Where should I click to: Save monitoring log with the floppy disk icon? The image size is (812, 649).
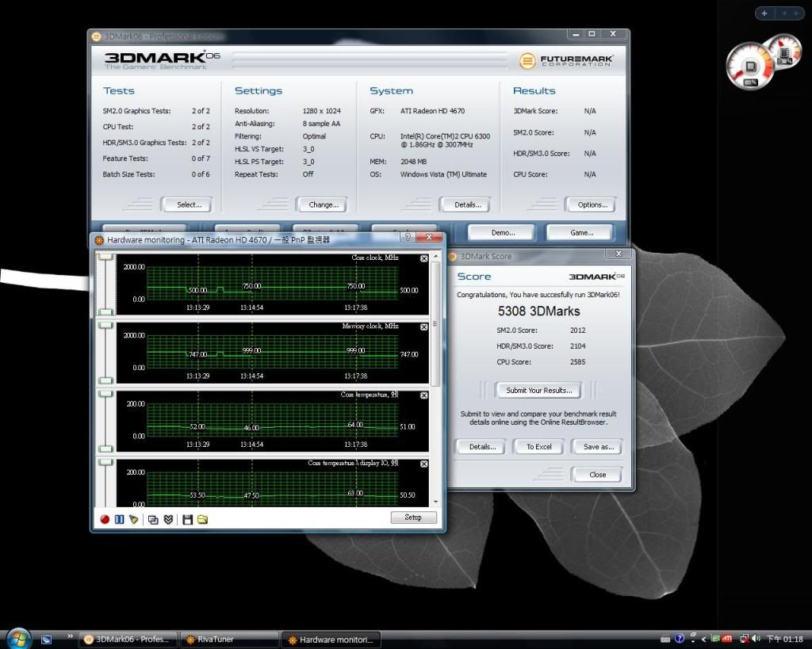[187, 519]
